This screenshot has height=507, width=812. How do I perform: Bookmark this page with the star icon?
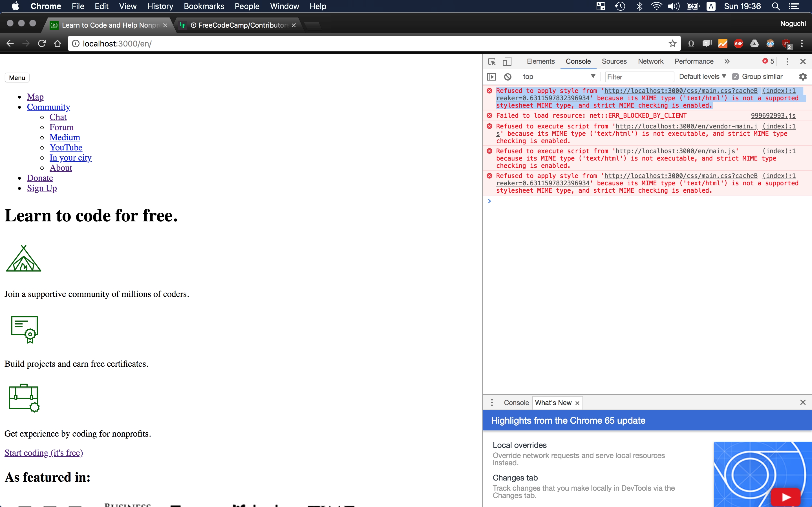click(672, 44)
